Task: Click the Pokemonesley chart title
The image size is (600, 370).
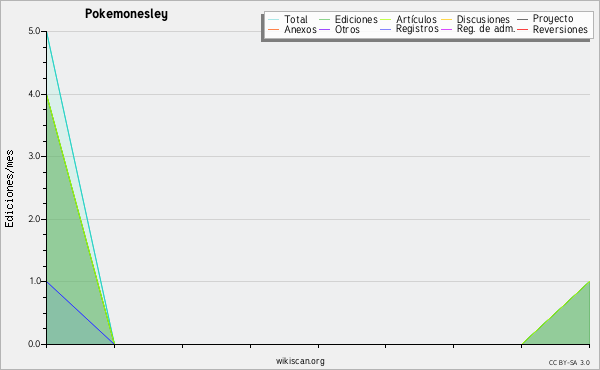Action: coord(126,14)
